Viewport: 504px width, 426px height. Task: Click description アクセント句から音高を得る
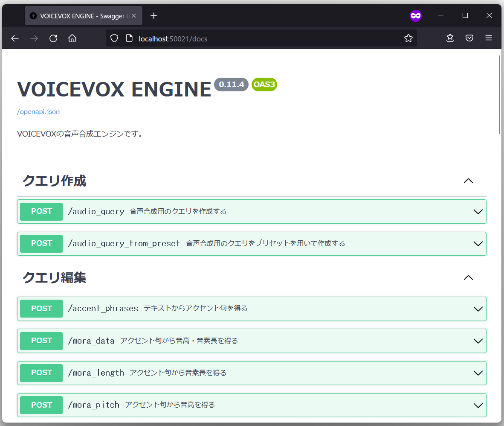pyautogui.click(x=170, y=405)
